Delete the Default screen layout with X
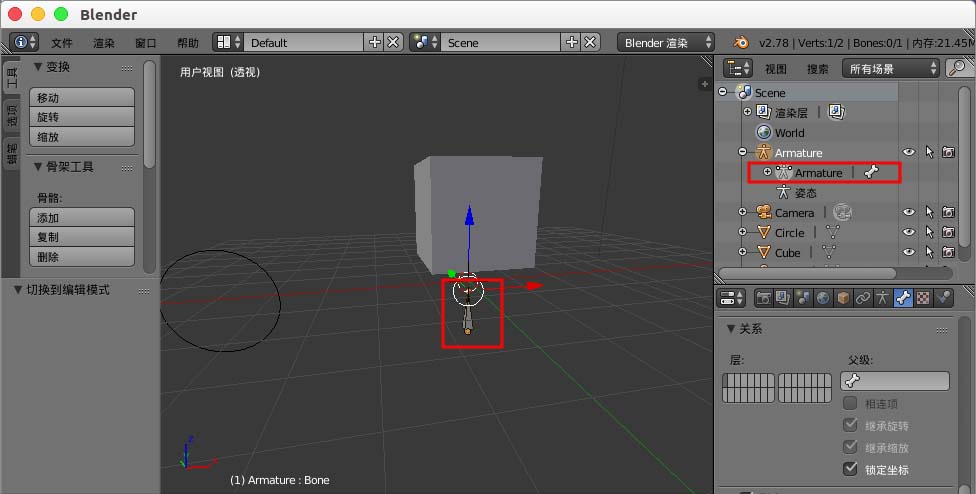The height and width of the screenshot is (494, 976). coord(393,42)
